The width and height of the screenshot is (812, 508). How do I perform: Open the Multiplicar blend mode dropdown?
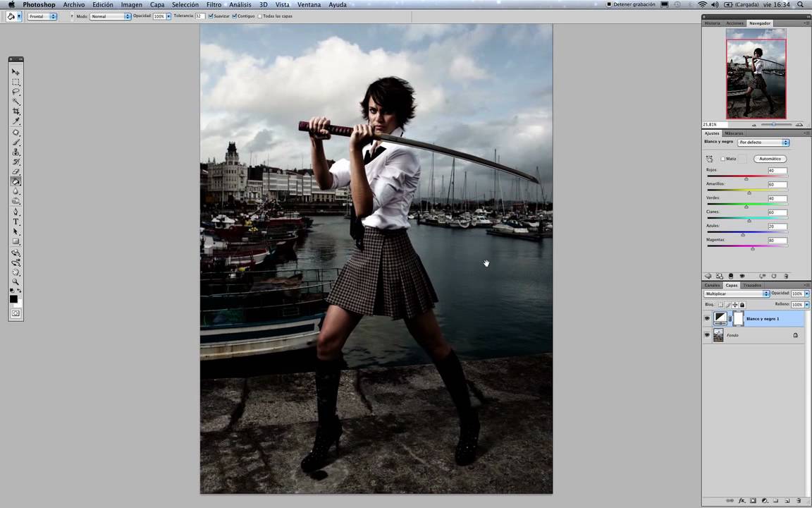pyautogui.click(x=737, y=294)
